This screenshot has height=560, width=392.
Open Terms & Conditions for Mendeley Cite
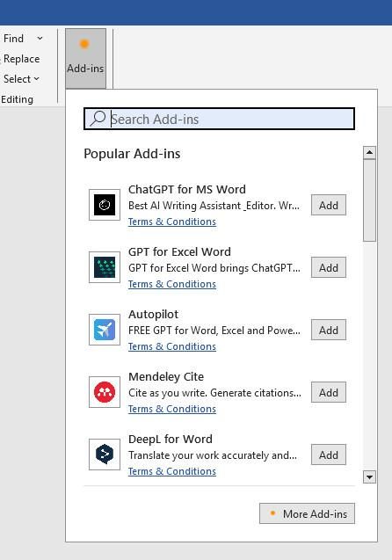coord(172,409)
